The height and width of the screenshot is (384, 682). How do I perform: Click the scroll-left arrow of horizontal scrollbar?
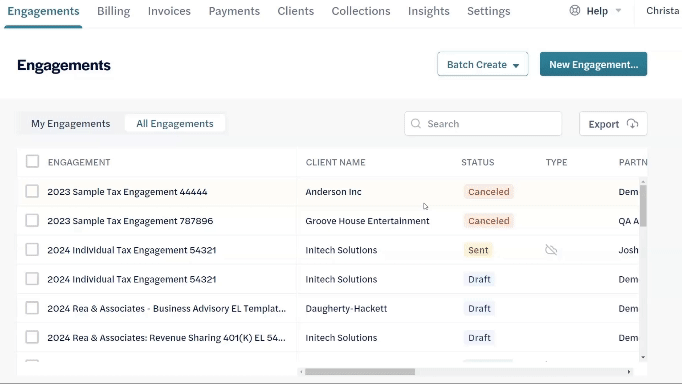[x=301, y=372]
